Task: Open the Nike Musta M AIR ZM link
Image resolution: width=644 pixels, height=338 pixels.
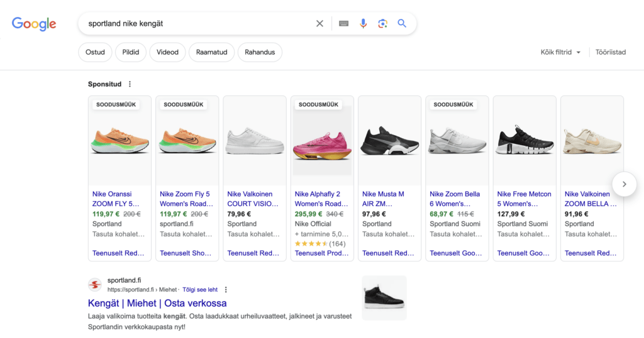Action: click(383, 199)
